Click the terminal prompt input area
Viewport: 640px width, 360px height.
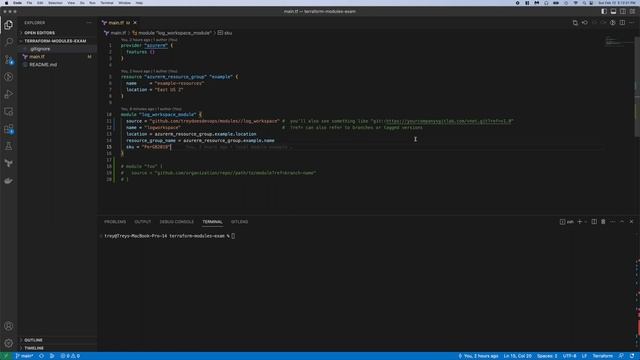click(233, 236)
